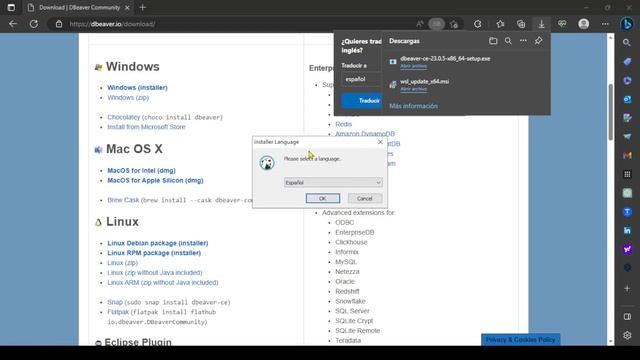This screenshot has height=360, width=640.
Task: Click Install from Microsoft Store link
Action: 146,127
